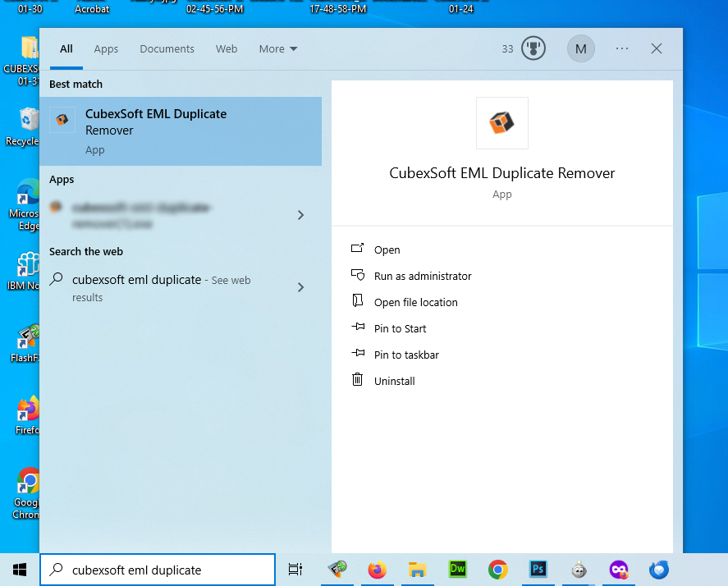The image size is (728, 586).
Task: Launch FlashFXP from the taskbar
Action: [337, 570]
